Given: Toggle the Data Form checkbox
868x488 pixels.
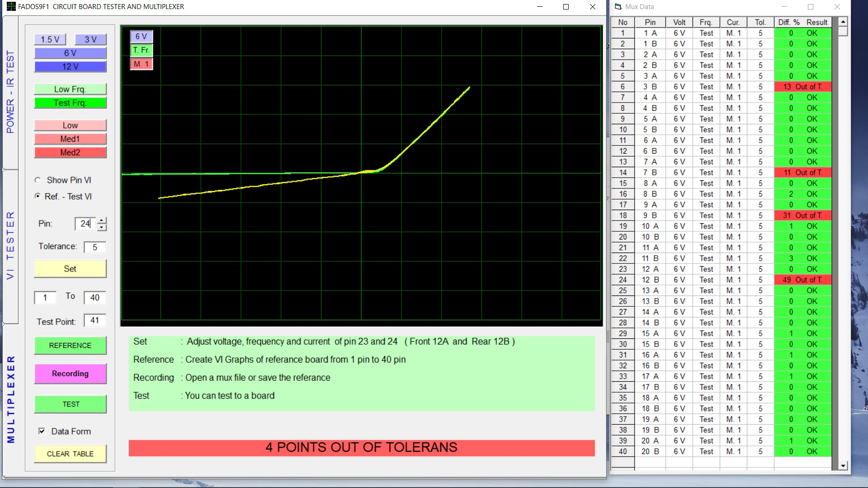Looking at the screenshot, I should click(42, 431).
